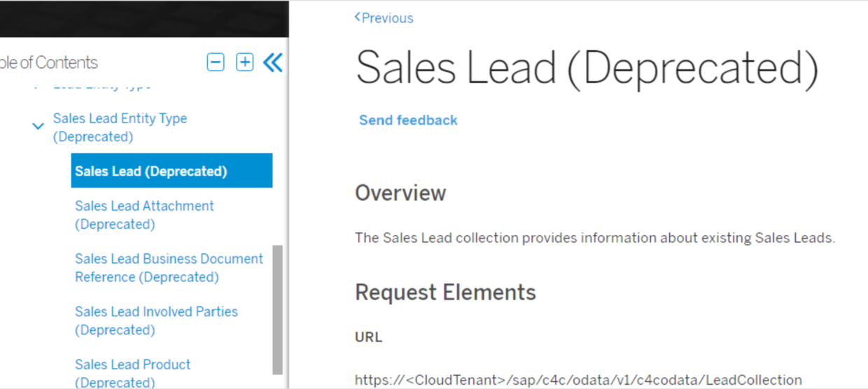Select the highlighted Sales Lead (Deprecated) item
Screen dimensions: 868x389
(171, 171)
